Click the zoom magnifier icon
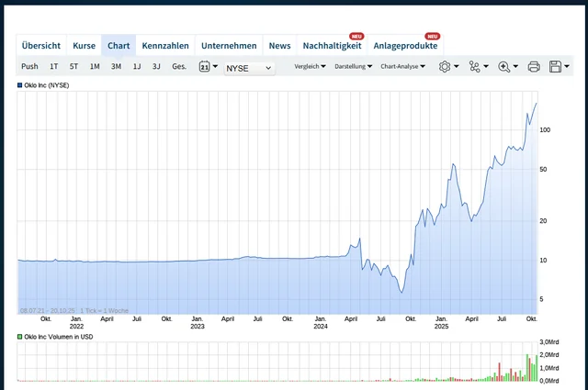The image size is (588, 390). tap(505, 67)
